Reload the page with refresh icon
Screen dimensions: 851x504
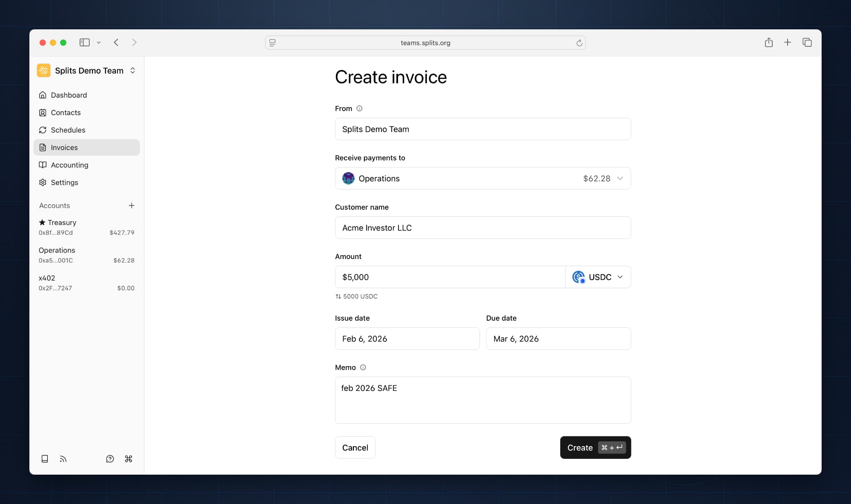coord(579,43)
